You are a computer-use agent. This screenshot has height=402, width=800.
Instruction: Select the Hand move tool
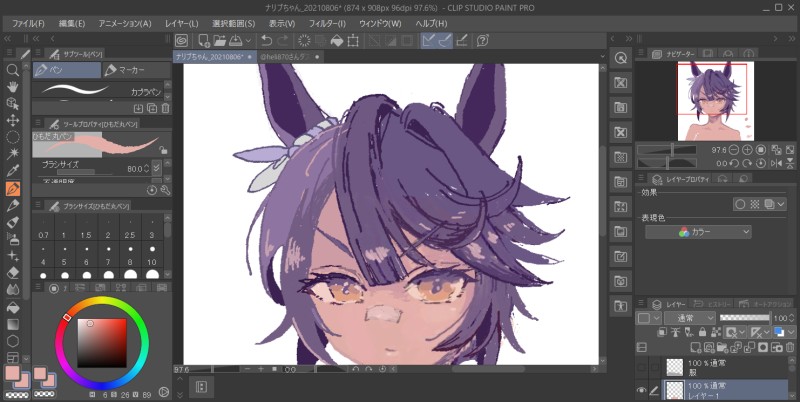click(x=13, y=87)
